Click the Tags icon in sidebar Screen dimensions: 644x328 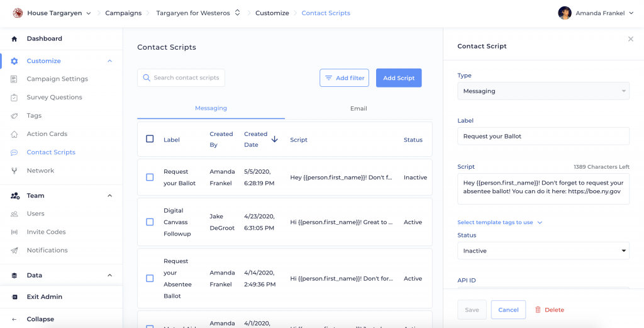point(14,116)
